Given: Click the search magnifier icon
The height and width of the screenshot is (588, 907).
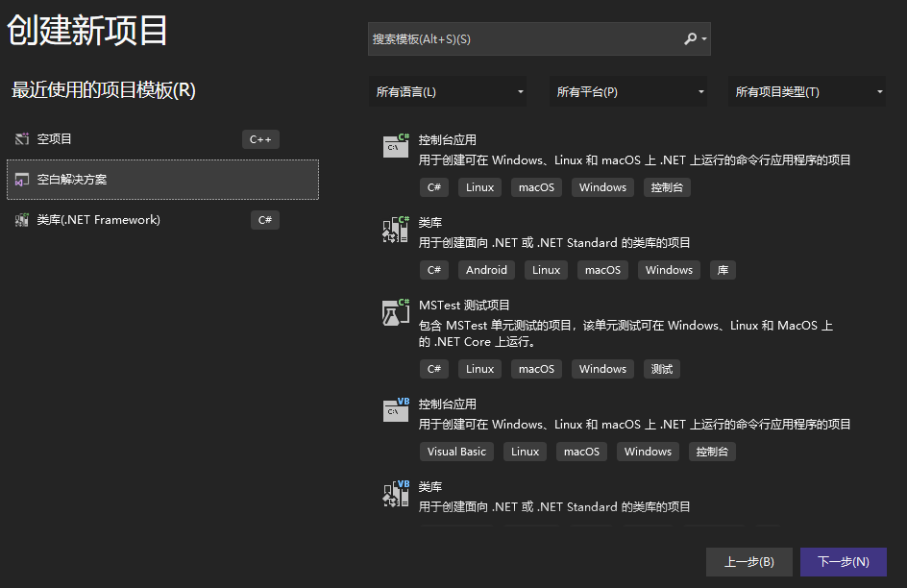Looking at the screenshot, I should [x=690, y=38].
